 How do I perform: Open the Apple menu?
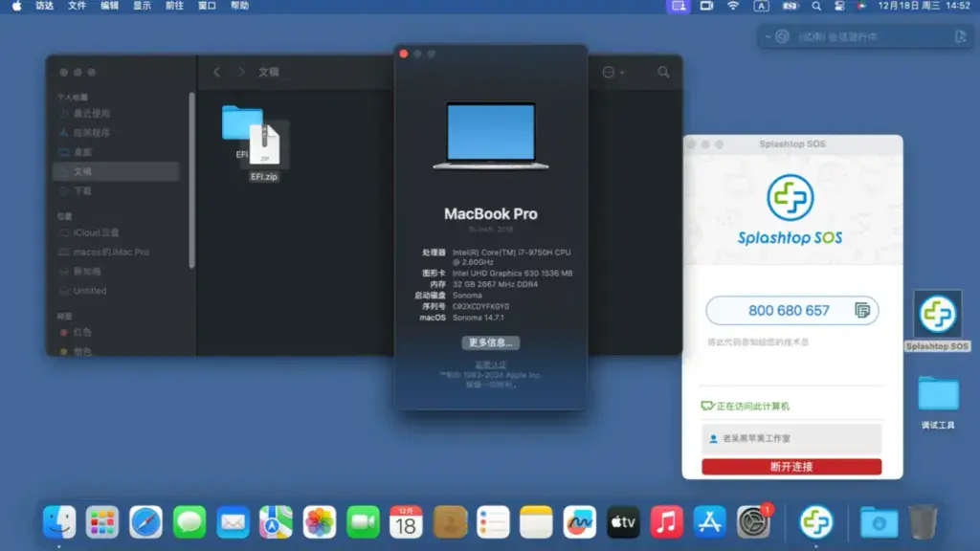(x=17, y=7)
